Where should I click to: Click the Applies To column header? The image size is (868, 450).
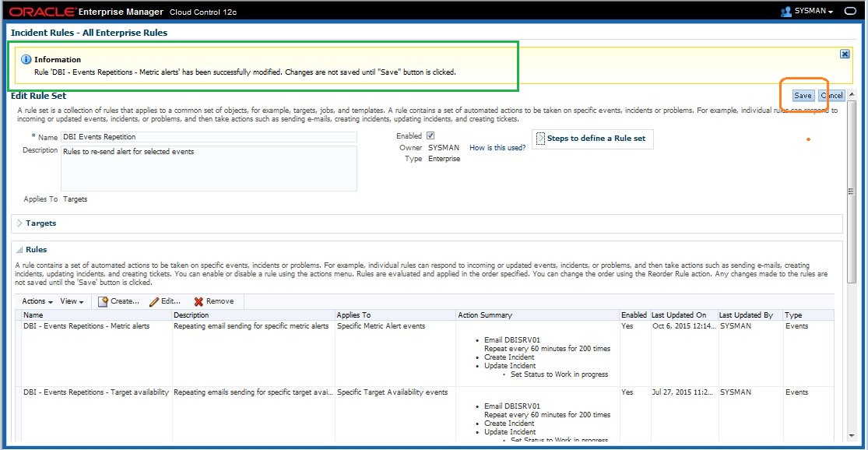click(395, 315)
